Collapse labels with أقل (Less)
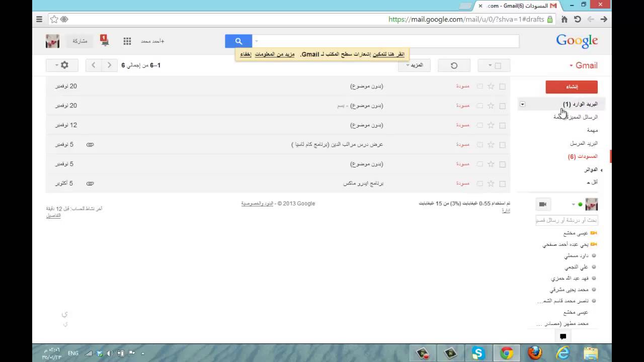 click(x=592, y=182)
